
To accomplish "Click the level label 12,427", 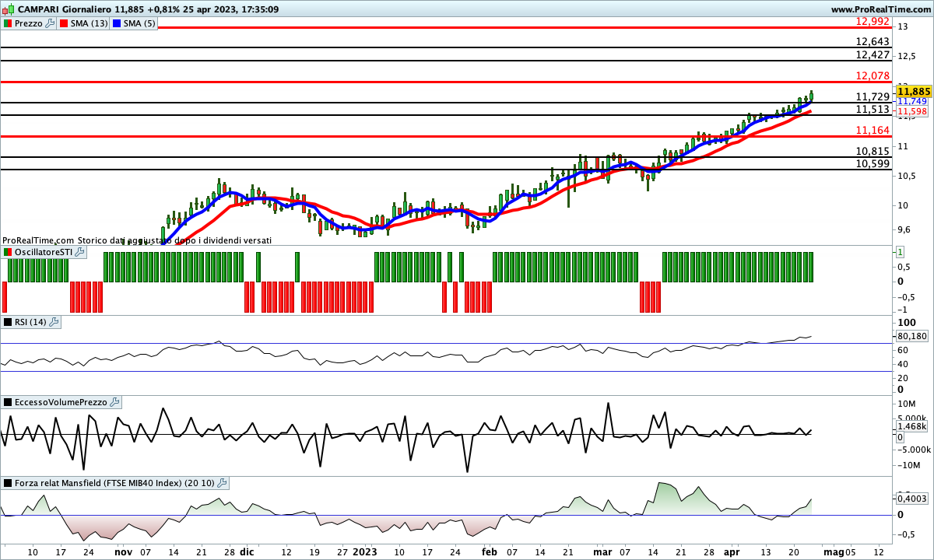I will pos(873,54).
